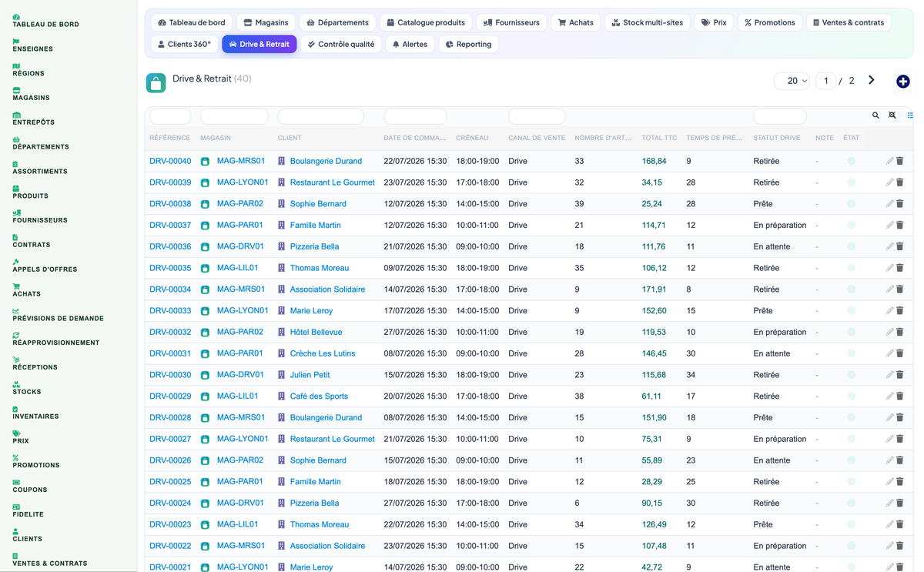Go to next page with arrow
The width and height of the screenshot is (924, 572).
[872, 80]
